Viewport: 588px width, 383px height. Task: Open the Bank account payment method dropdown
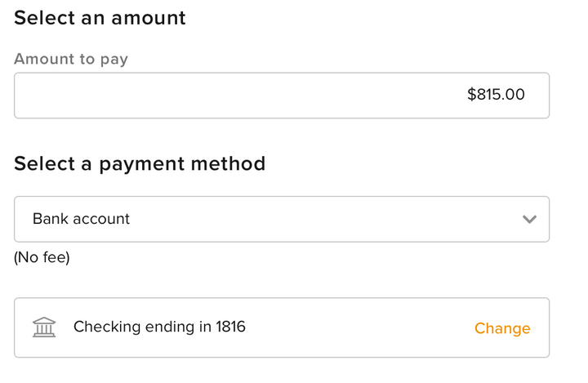(x=282, y=219)
